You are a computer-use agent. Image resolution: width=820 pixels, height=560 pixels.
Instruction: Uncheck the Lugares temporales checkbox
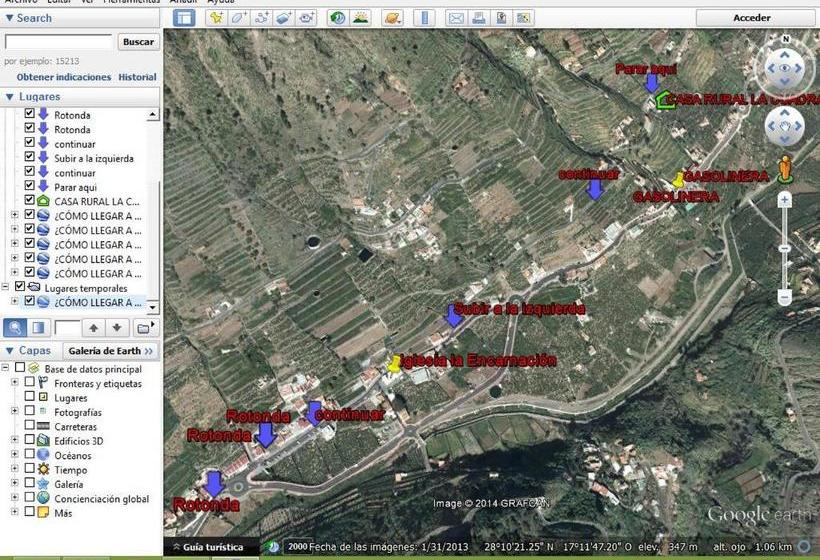tap(20, 287)
